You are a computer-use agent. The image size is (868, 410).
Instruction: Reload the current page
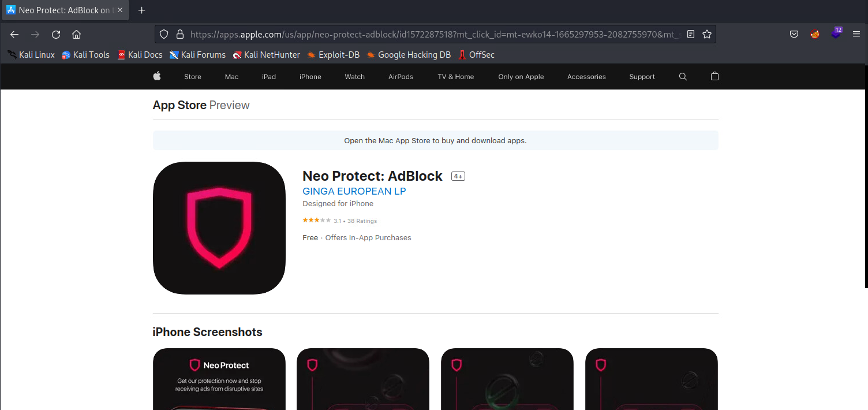coord(56,34)
